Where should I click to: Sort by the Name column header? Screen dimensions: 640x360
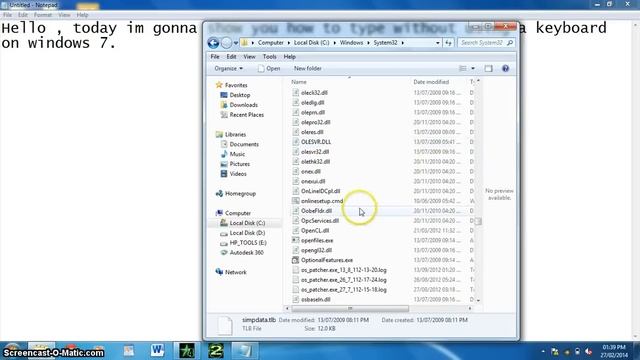(299, 82)
